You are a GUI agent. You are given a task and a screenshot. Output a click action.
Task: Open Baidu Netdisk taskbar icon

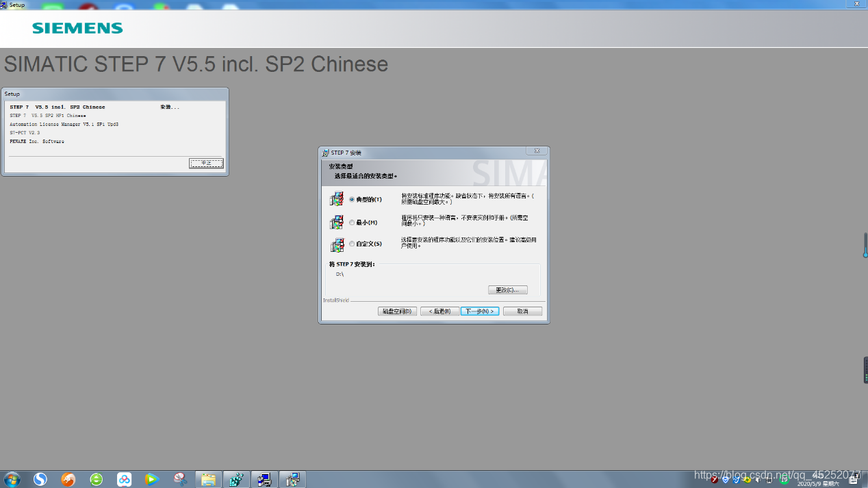(124, 479)
